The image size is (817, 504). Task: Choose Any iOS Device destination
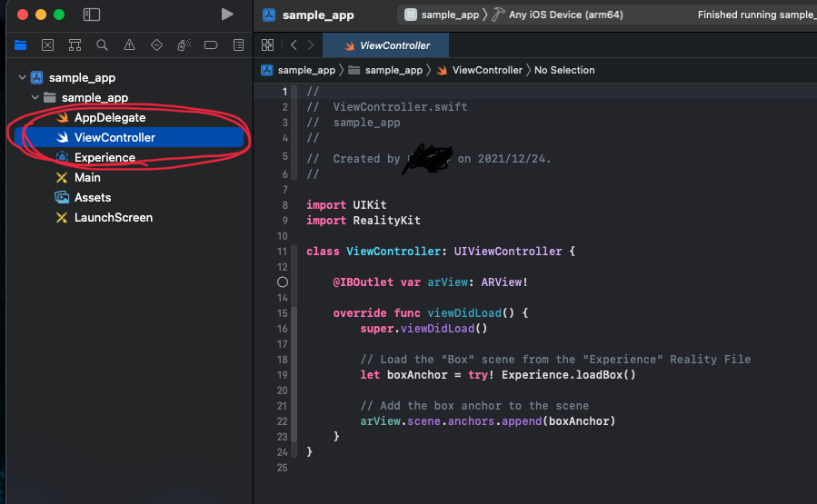tap(565, 15)
